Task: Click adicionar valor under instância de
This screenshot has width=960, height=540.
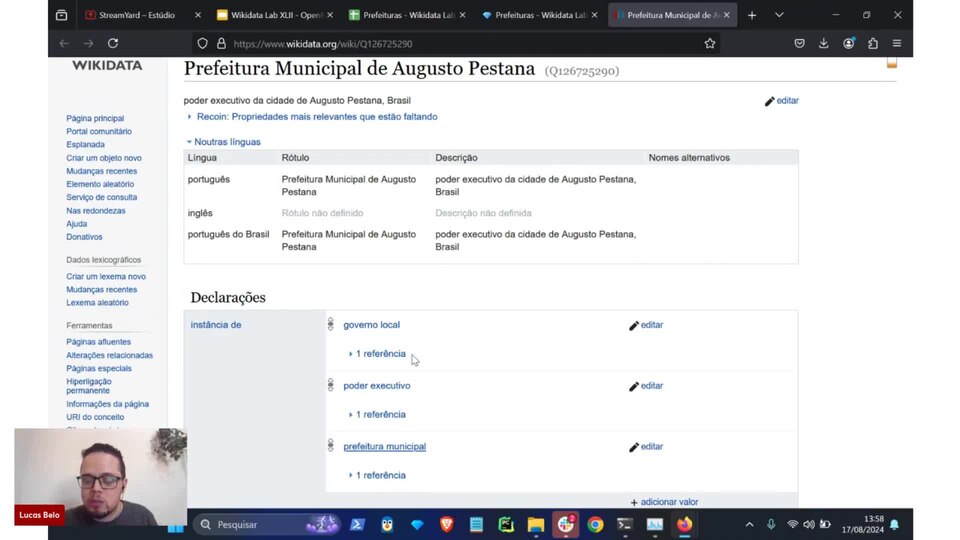Action: point(664,501)
